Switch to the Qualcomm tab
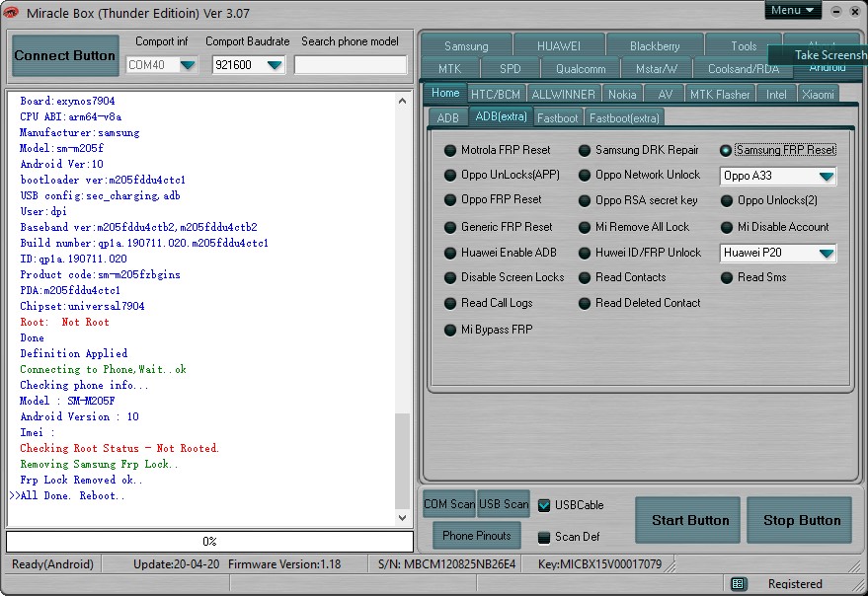Viewport: 868px width, 596px height. coord(580,69)
